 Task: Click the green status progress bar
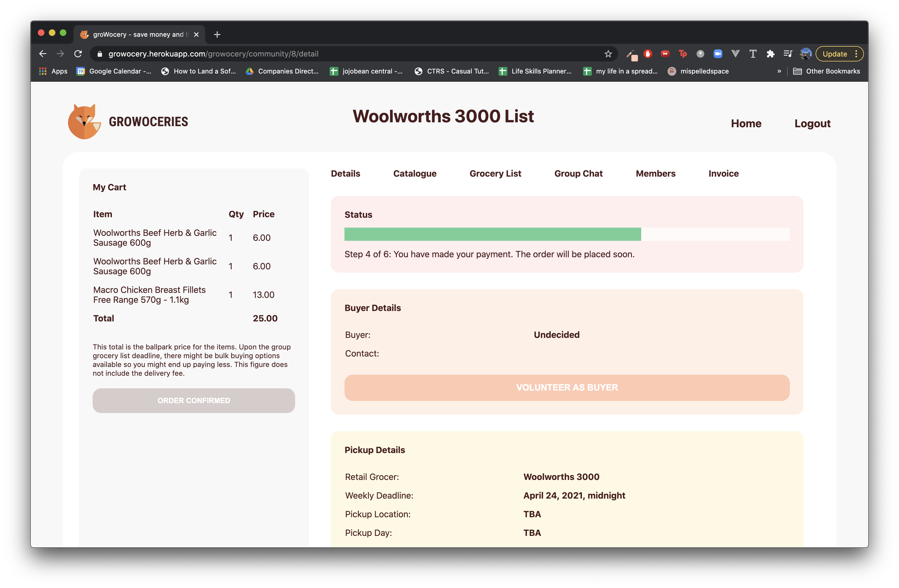[x=492, y=234]
